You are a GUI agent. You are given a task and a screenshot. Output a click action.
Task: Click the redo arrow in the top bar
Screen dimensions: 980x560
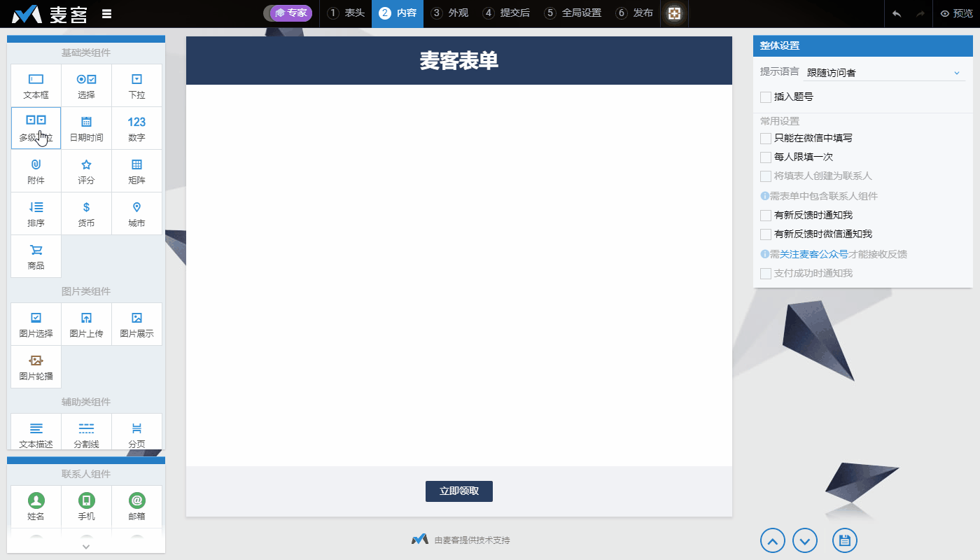(x=920, y=13)
